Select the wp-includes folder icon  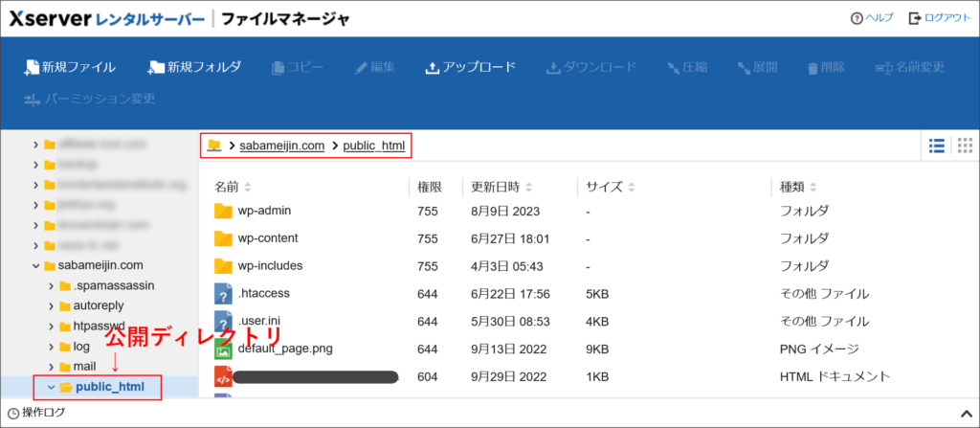pos(223,266)
